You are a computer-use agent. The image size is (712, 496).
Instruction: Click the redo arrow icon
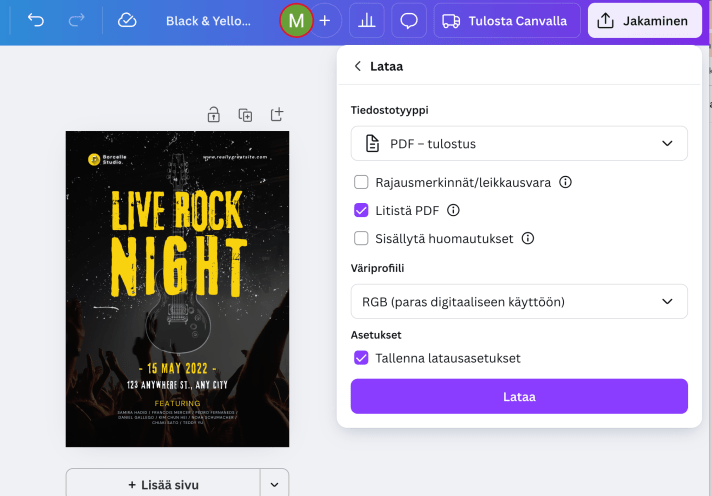(76, 20)
